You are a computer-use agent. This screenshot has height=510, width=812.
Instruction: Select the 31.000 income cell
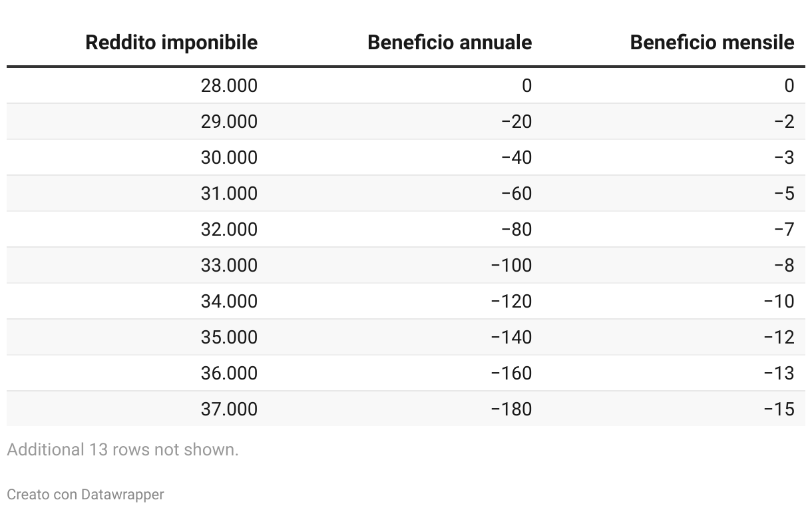(x=229, y=194)
